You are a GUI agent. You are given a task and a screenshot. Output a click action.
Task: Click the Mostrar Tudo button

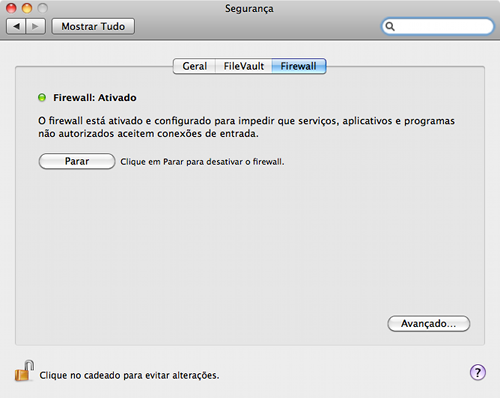click(93, 26)
